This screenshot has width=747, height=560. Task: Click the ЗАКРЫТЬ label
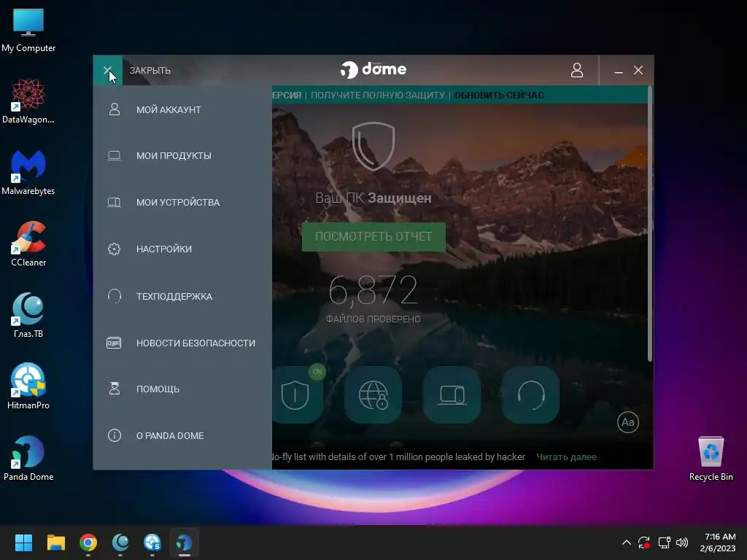(x=150, y=71)
